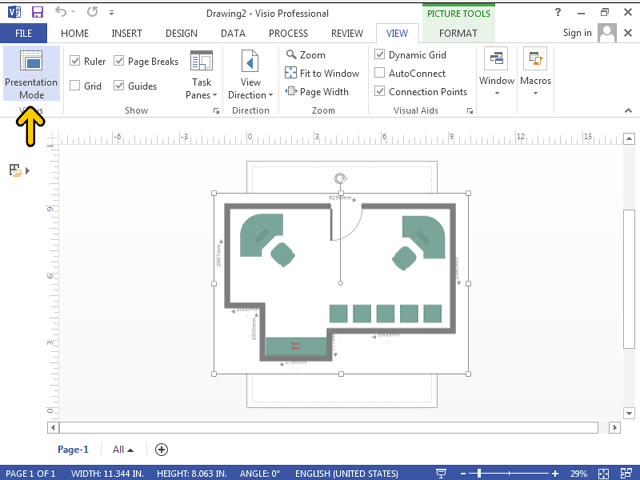This screenshot has height=480, width=640.
Task: Click the Undo arrow icon
Action: pos(61,12)
